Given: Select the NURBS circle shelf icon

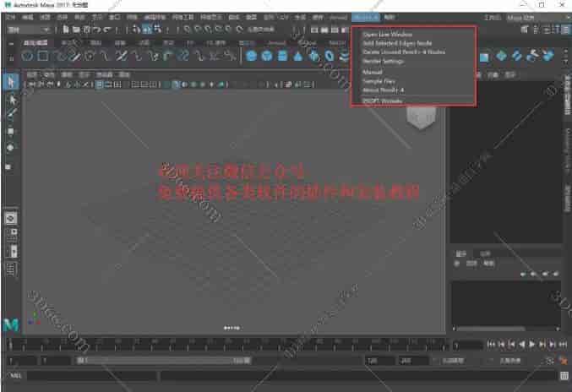Looking at the screenshot, I should (x=28, y=56).
